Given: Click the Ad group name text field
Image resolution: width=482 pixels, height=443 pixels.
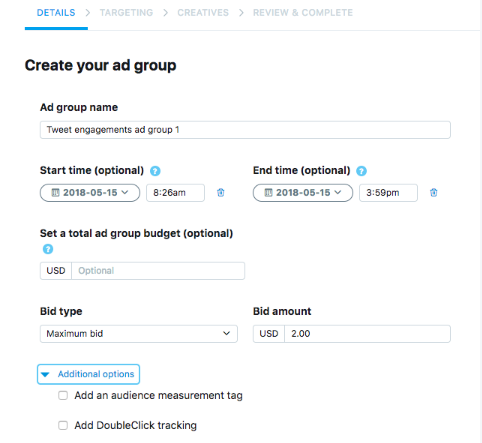Looking at the screenshot, I should pyautogui.click(x=245, y=130).
